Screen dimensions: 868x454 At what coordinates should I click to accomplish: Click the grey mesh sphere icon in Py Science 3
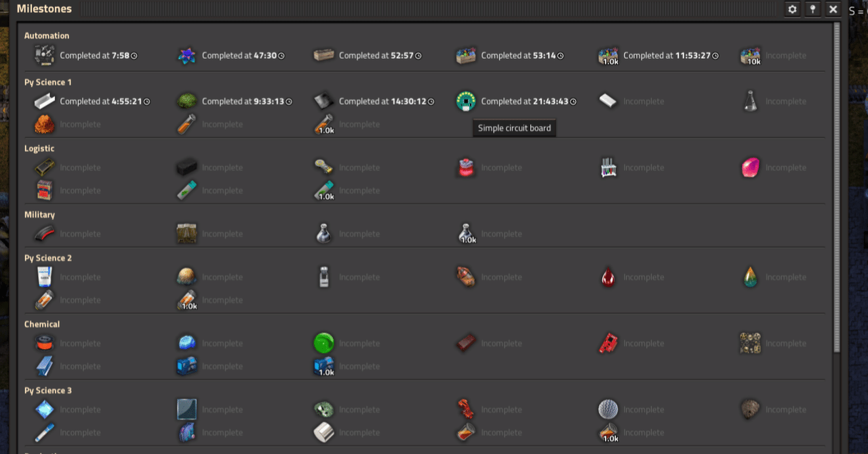coord(608,410)
